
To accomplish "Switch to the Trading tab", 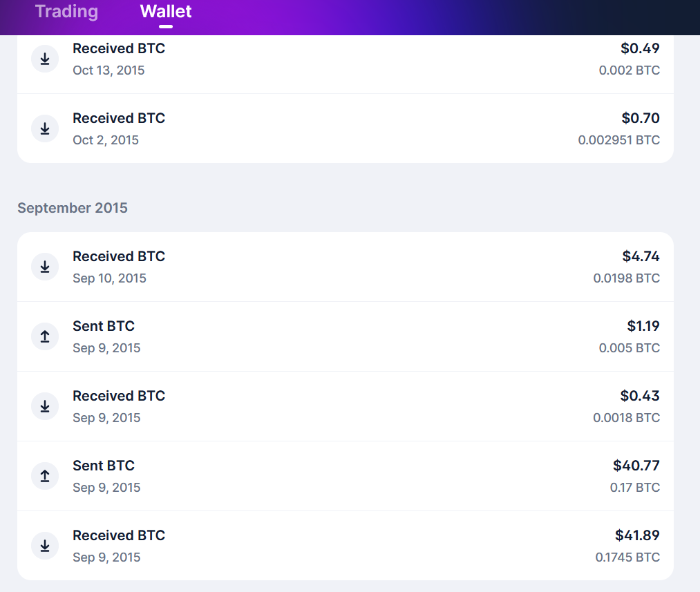I will (66, 12).
